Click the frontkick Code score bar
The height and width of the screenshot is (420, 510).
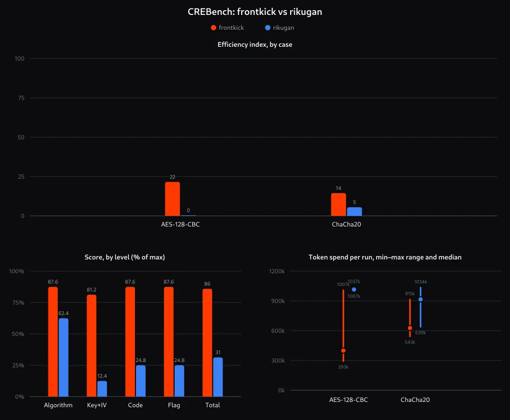130,341
